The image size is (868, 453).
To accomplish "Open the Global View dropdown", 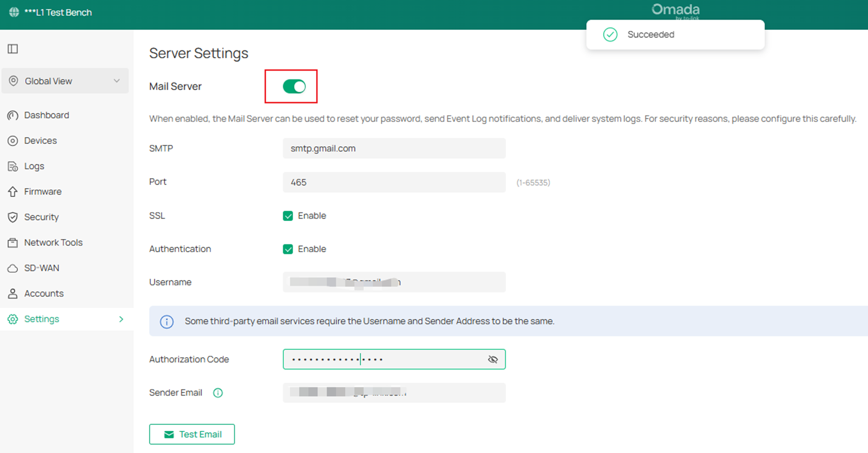I will point(65,81).
